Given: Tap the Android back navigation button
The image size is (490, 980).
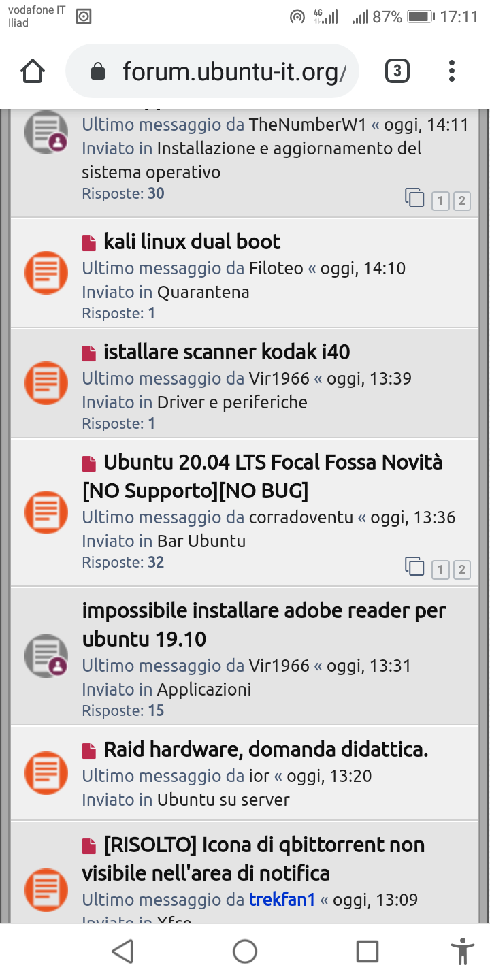Looking at the screenshot, I should tap(122, 951).
